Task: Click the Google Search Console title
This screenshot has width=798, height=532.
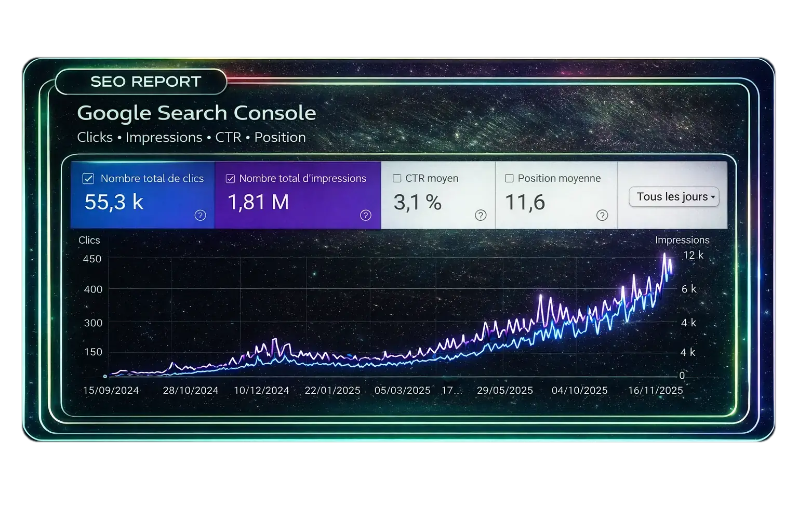Action: [196, 113]
